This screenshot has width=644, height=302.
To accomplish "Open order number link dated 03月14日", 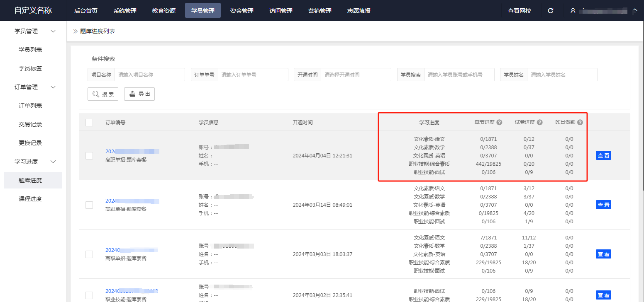I will point(132,201).
